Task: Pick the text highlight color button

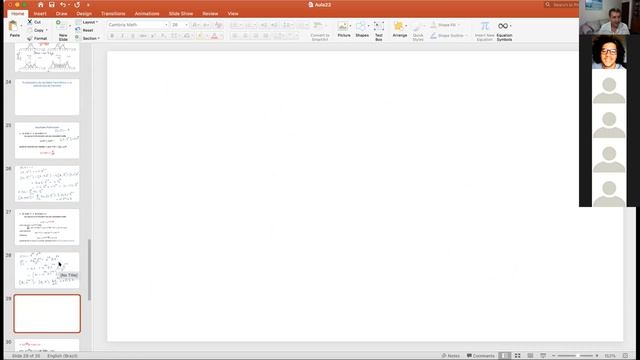Action: click(200, 36)
